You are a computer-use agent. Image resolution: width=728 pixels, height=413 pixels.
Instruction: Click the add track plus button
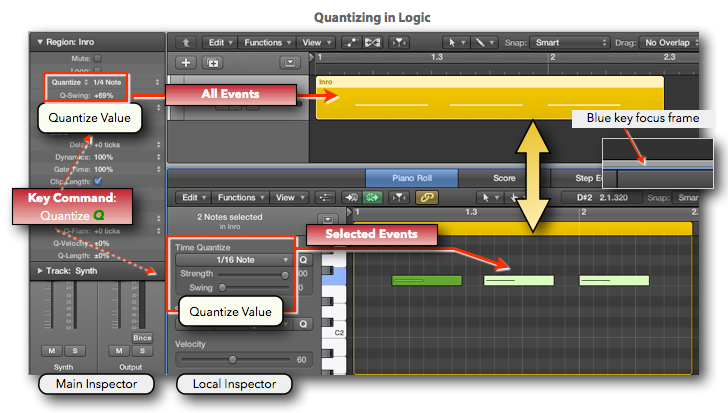tap(185, 62)
